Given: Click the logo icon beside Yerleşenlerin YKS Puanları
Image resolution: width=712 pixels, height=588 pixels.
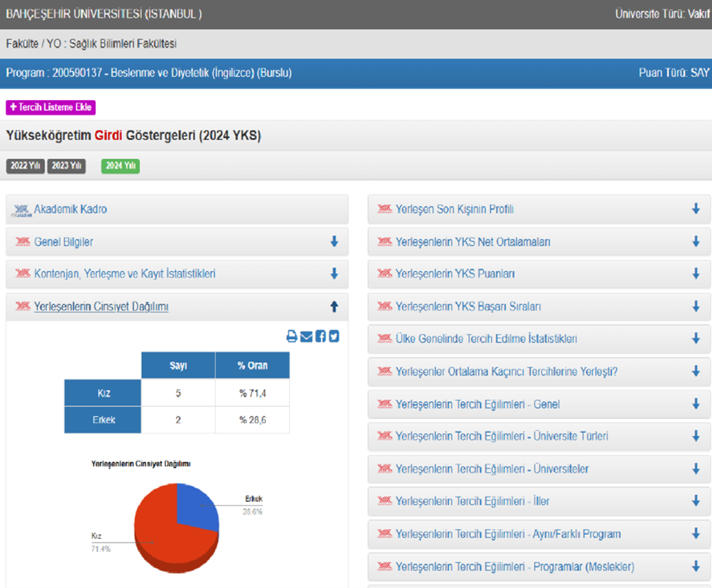Looking at the screenshot, I should [x=384, y=274].
